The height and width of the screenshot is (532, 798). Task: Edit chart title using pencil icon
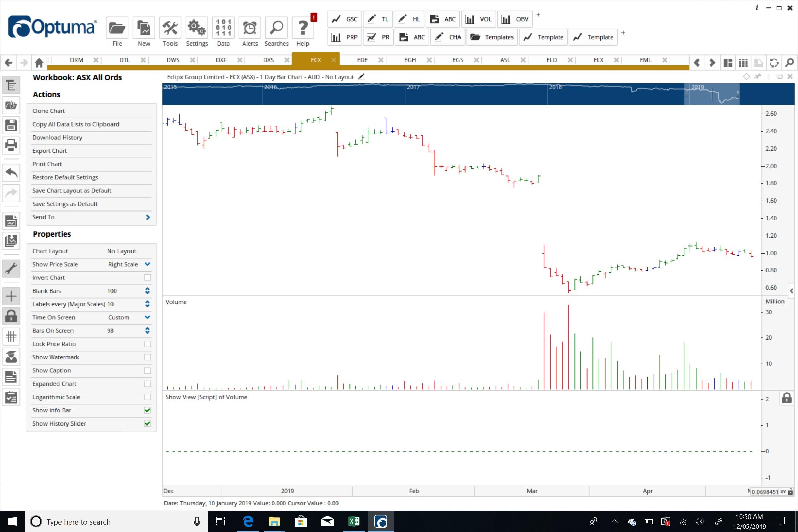pos(361,77)
